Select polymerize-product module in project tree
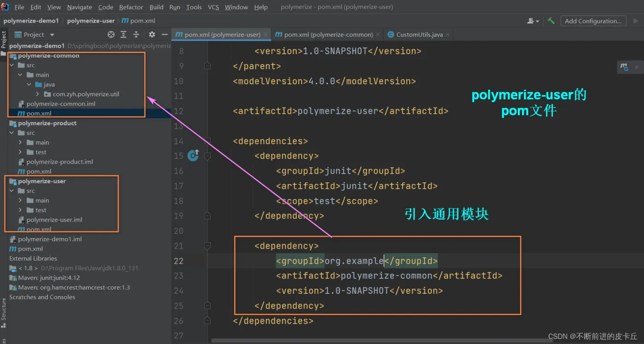The image size is (644, 344). click(x=47, y=123)
